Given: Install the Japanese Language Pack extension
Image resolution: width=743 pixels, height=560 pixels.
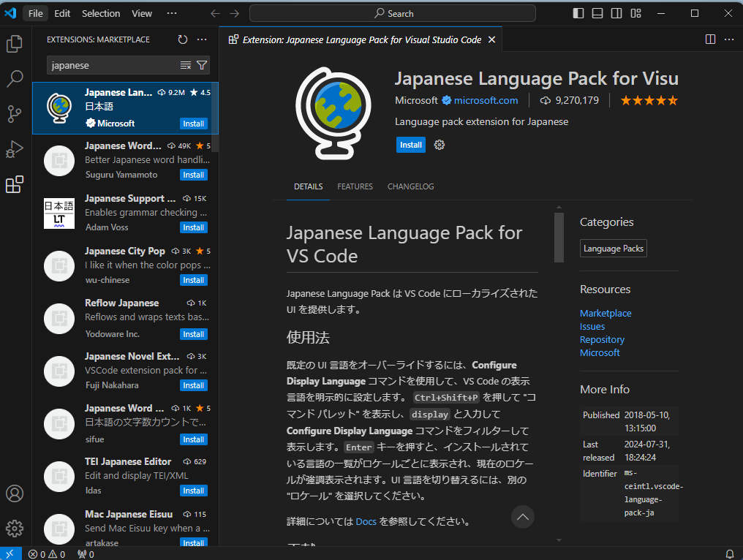Looking at the screenshot, I should [x=410, y=145].
